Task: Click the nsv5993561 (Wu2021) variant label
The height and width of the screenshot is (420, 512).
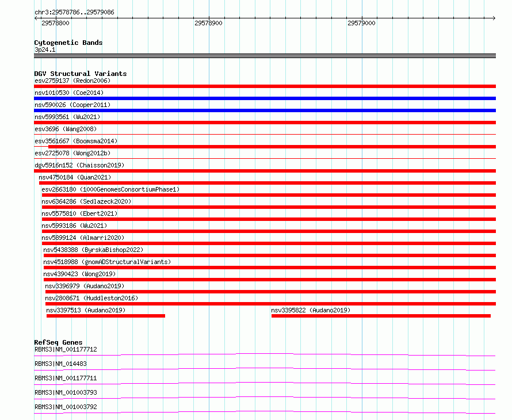Action: [67, 117]
